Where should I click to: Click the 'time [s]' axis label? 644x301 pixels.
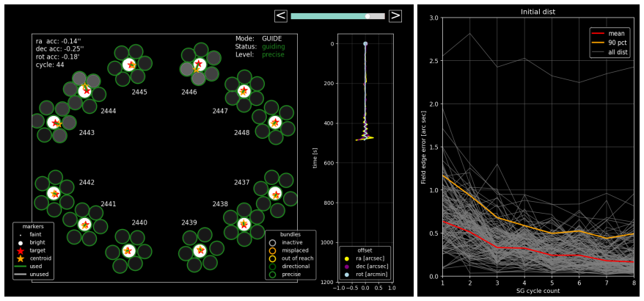point(315,159)
